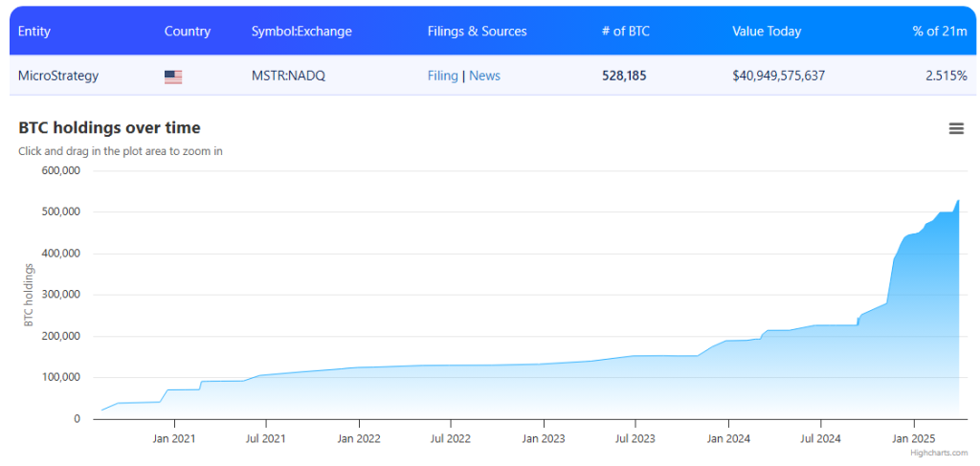Viewport: 980px width, 466px height.
Task: Click the Value Today column header
Action: coord(767,32)
